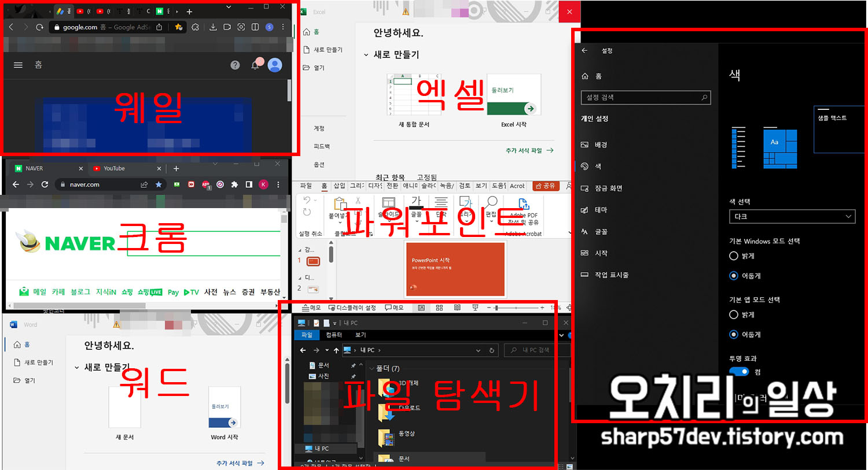Click the Chrome share icon in naver.com address bar

144,184
